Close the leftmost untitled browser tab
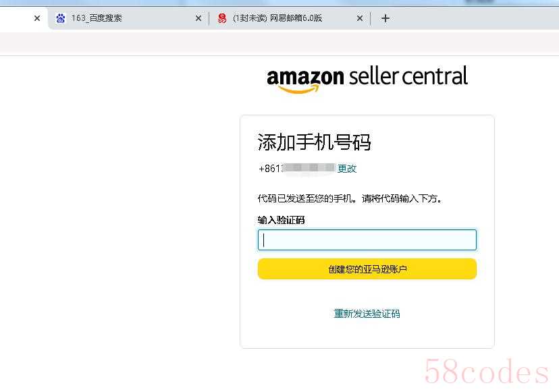Screen dimensions: 559x392 (x=37, y=18)
